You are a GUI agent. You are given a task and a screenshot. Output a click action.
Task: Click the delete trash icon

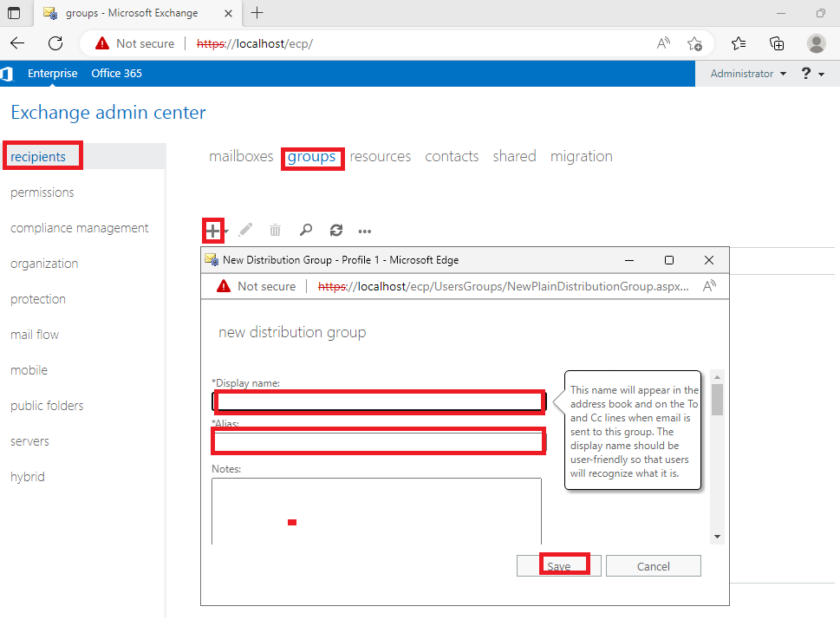(275, 230)
